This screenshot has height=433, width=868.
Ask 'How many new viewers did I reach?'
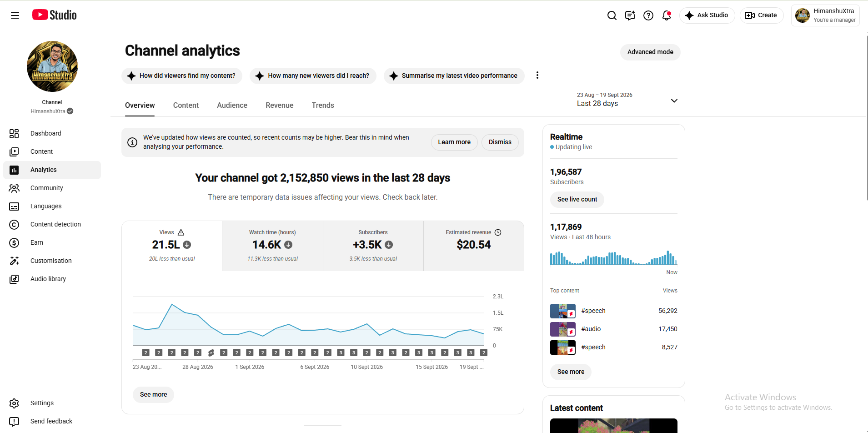click(313, 76)
